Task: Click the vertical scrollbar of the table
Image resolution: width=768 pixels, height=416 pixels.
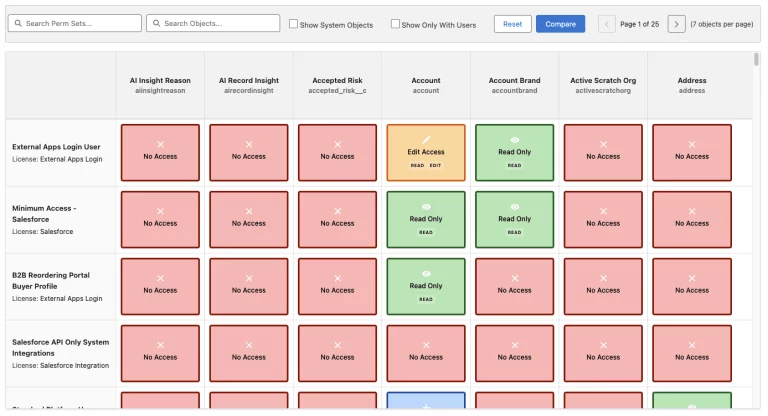Action: [x=757, y=60]
